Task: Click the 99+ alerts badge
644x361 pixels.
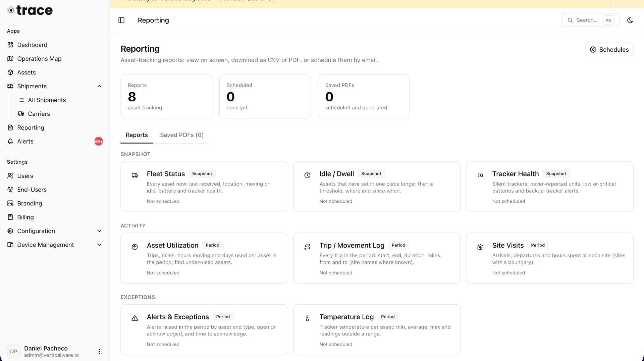Action: click(98, 141)
